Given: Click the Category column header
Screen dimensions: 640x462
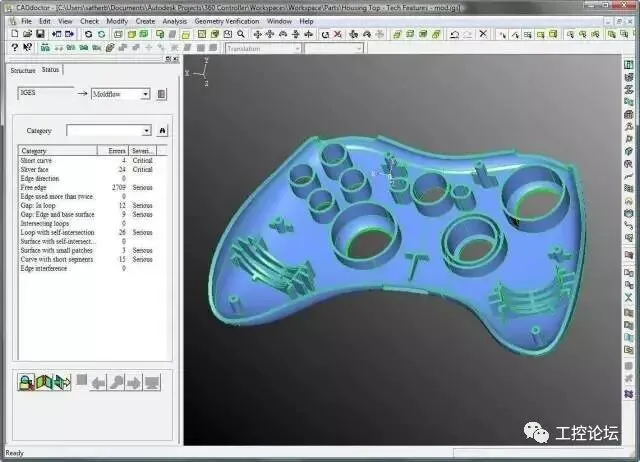Looking at the screenshot, I should click(x=58, y=151).
